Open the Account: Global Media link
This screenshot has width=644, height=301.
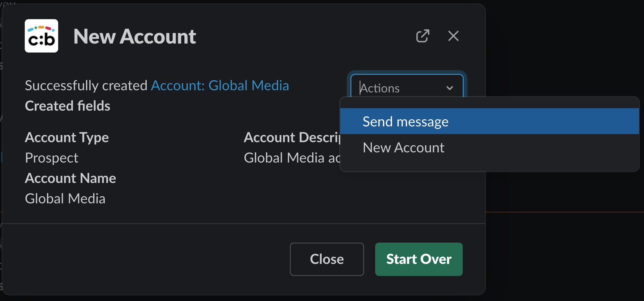click(x=220, y=86)
